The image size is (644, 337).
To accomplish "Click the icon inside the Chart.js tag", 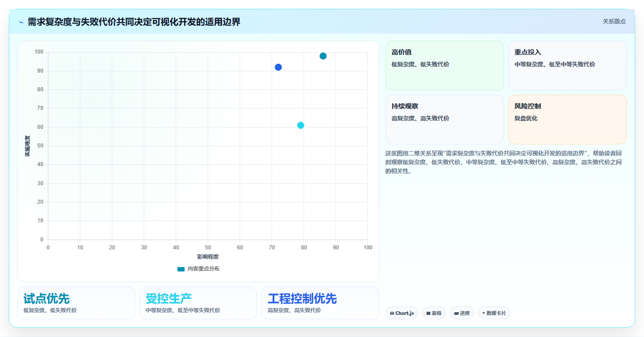I will click(x=392, y=313).
